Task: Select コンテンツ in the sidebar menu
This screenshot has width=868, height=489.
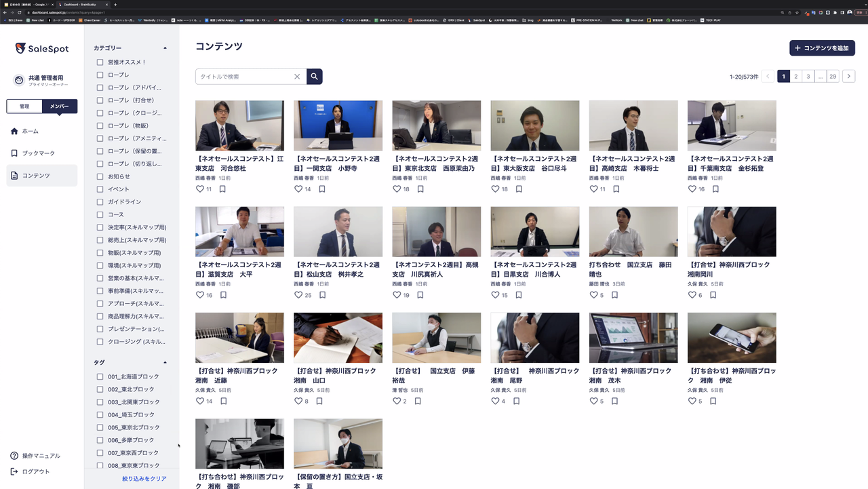Action: click(42, 176)
